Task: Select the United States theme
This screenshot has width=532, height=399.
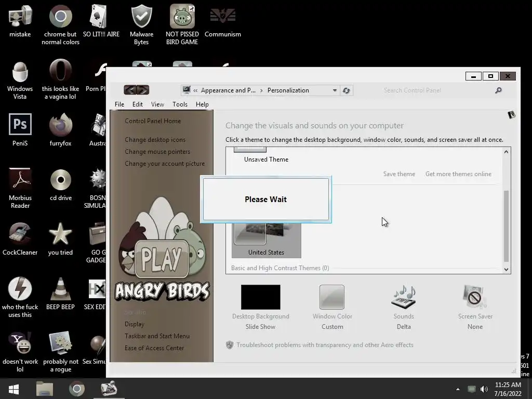Action: [267, 240]
